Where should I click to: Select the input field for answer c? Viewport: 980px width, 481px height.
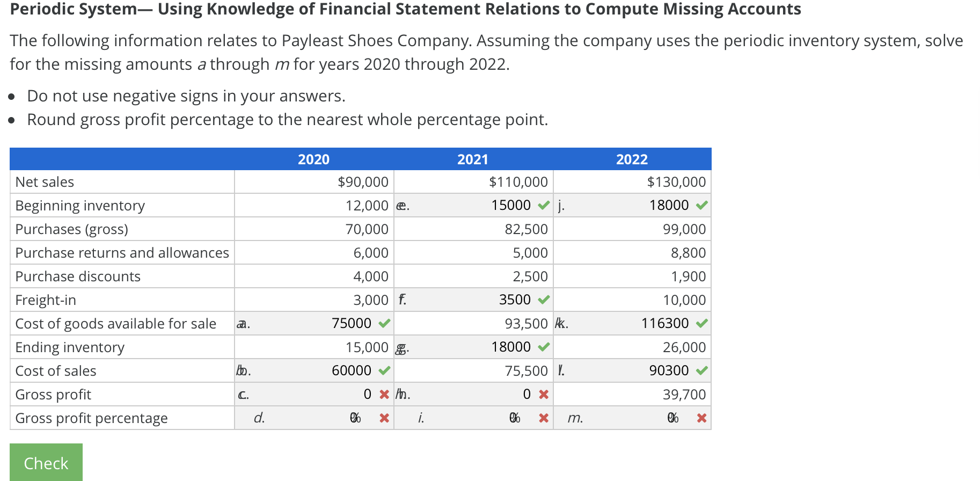pos(333,394)
